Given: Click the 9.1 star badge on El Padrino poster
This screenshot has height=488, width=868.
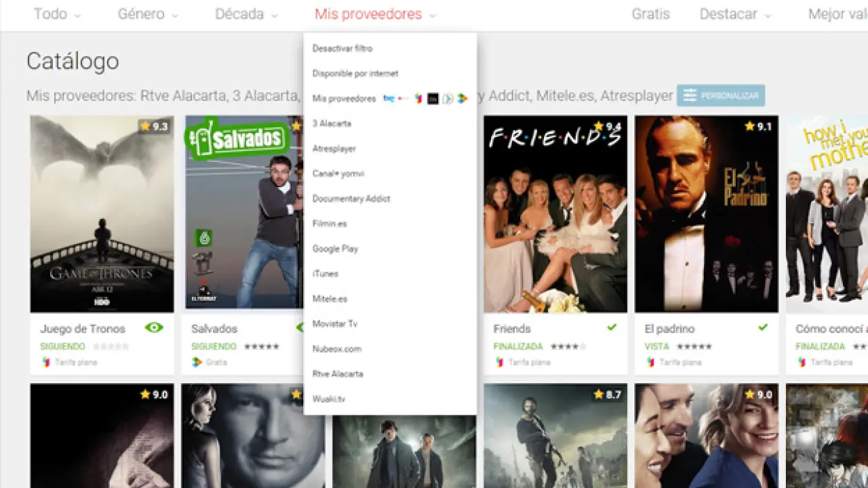Looking at the screenshot, I should 759,126.
